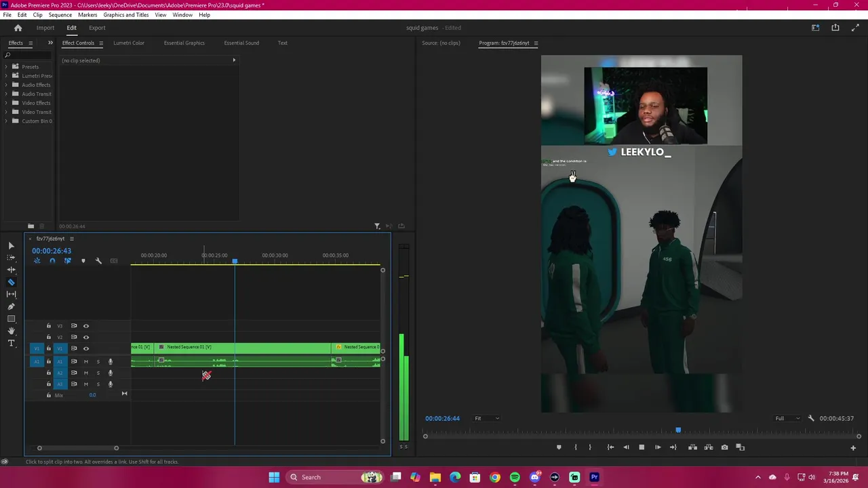Expand Audio Effects folder
The width and height of the screenshot is (868, 488).
(6, 85)
